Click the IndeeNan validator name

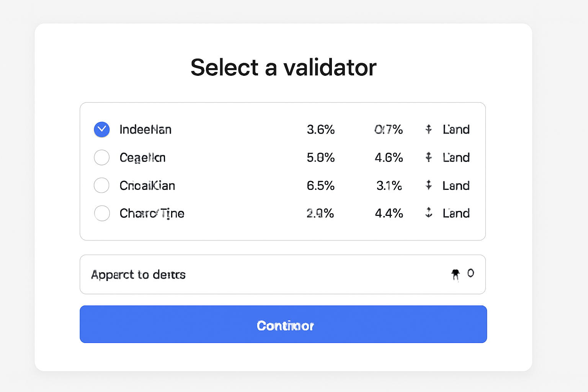tap(145, 129)
